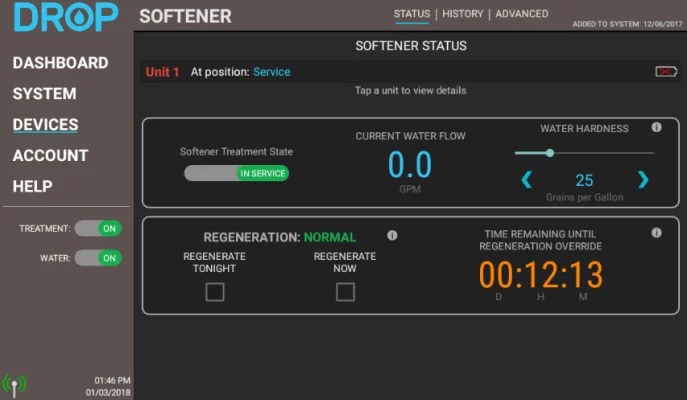Switch to the History tab
Image resolution: width=687 pixels, height=400 pixels.
(463, 14)
